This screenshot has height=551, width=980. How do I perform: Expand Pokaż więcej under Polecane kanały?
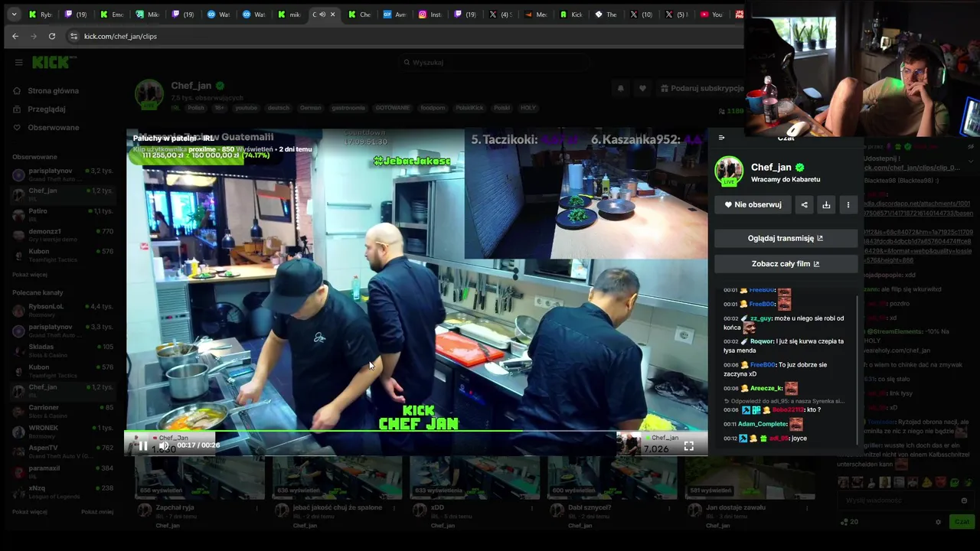pos(30,511)
